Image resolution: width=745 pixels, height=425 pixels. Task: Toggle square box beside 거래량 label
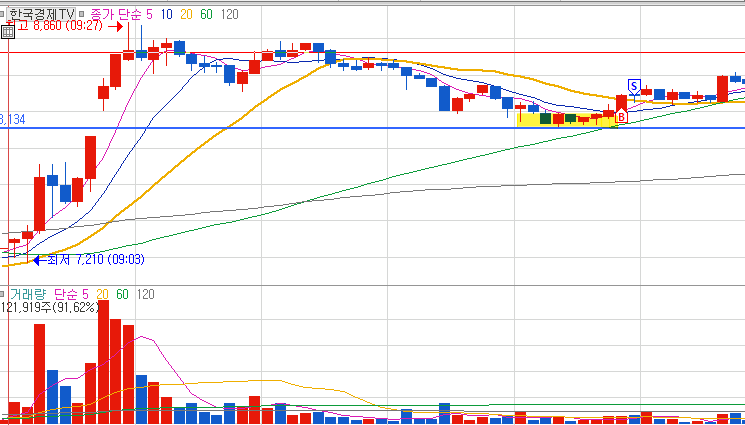[x=2, y=294]
